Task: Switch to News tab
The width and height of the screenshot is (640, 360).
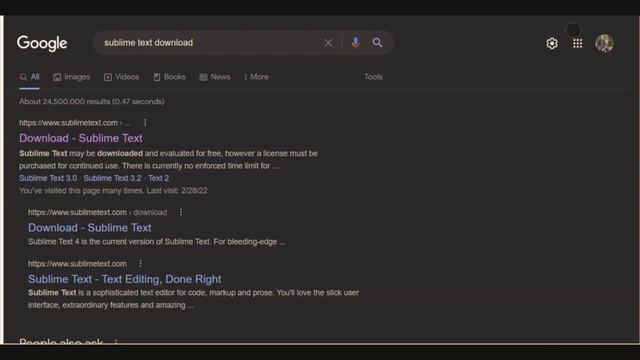Action: point(215,77)
